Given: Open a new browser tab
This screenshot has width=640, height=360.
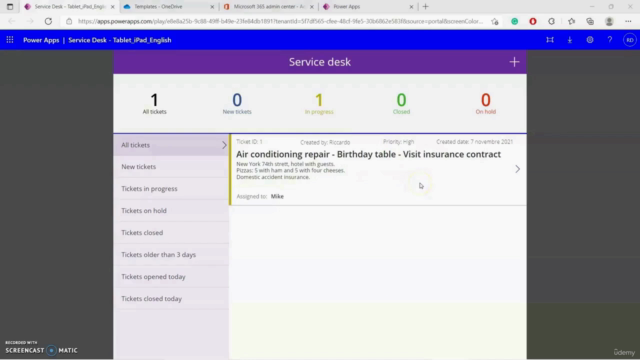Looking at the screenshot, I should [425, 7].
